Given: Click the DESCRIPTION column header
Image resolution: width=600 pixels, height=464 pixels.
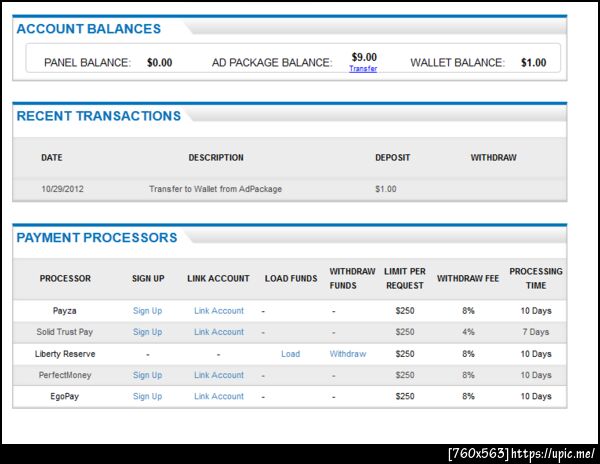Looking at the screenshot, I should click(x=216, y=158).
